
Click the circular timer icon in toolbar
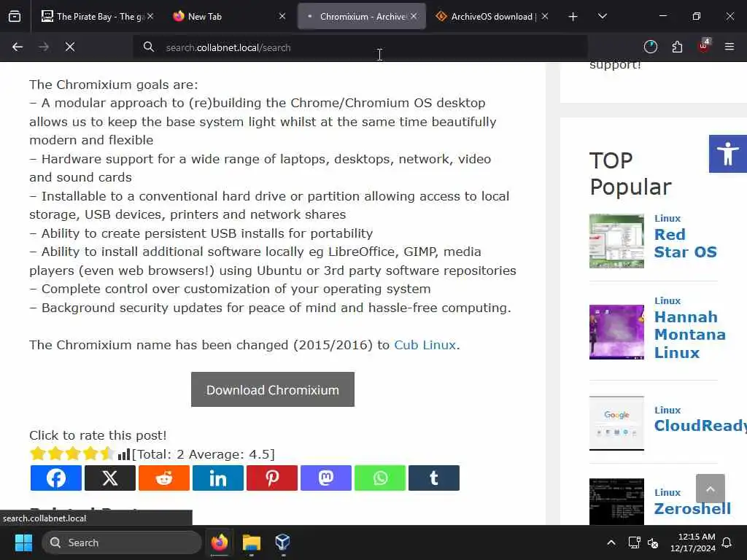(x=650, y=47)
